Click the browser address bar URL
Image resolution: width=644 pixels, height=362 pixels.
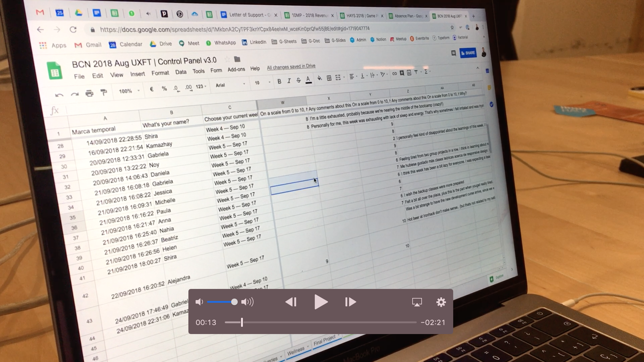[234, 29]
